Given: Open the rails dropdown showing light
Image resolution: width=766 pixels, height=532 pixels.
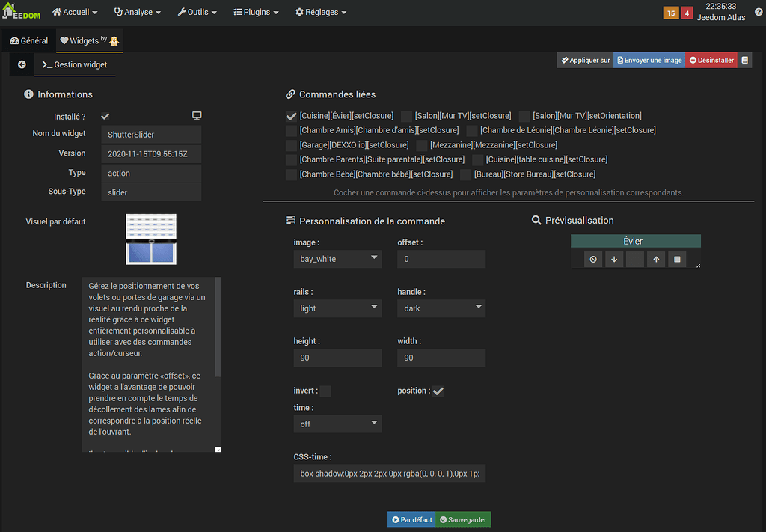Looking at the screenshot, I should click(337, 308).
